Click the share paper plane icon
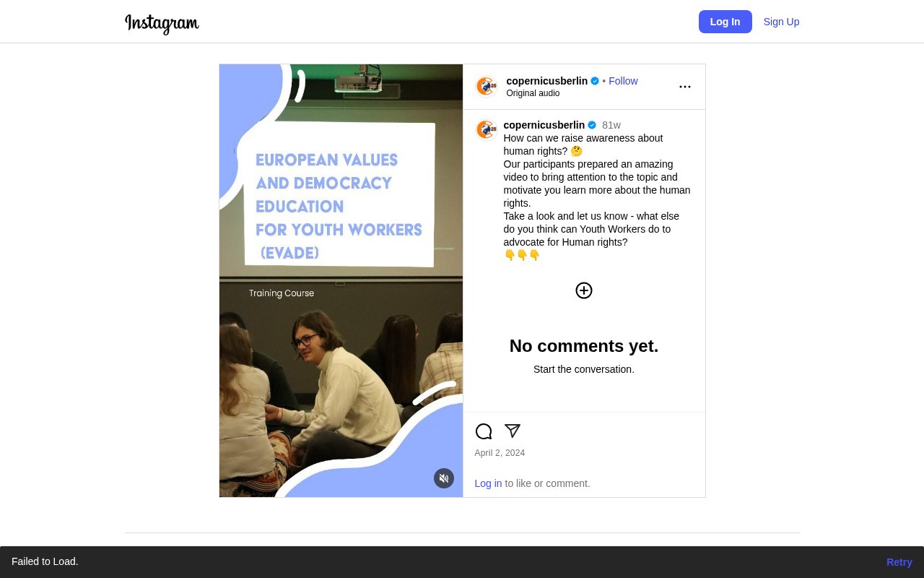 [x=513, y=431]
